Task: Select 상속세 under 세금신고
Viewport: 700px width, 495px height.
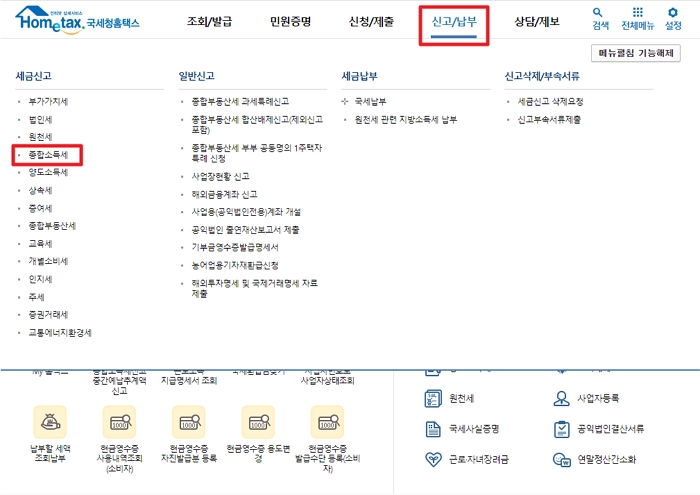Action: [x=40, y=191]
